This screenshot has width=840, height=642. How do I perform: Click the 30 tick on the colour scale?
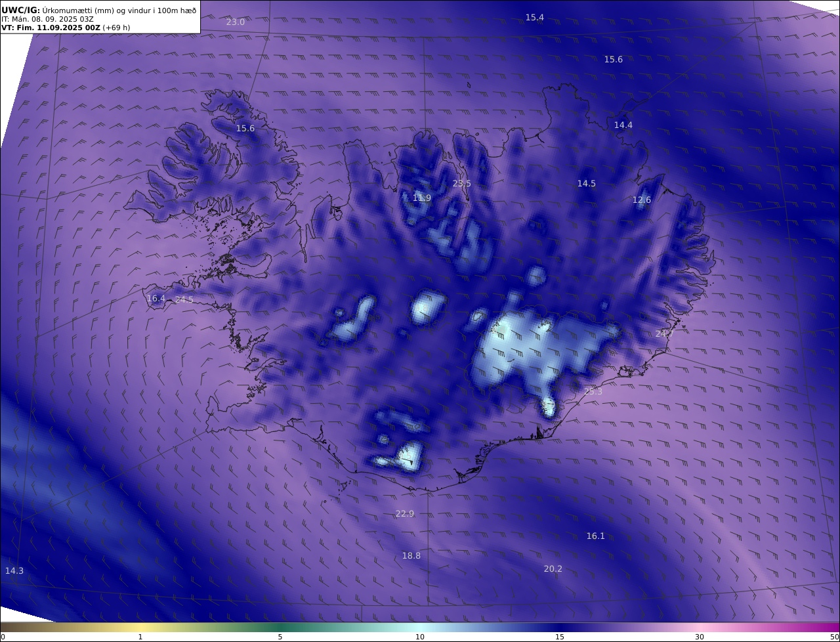point(700,637)
